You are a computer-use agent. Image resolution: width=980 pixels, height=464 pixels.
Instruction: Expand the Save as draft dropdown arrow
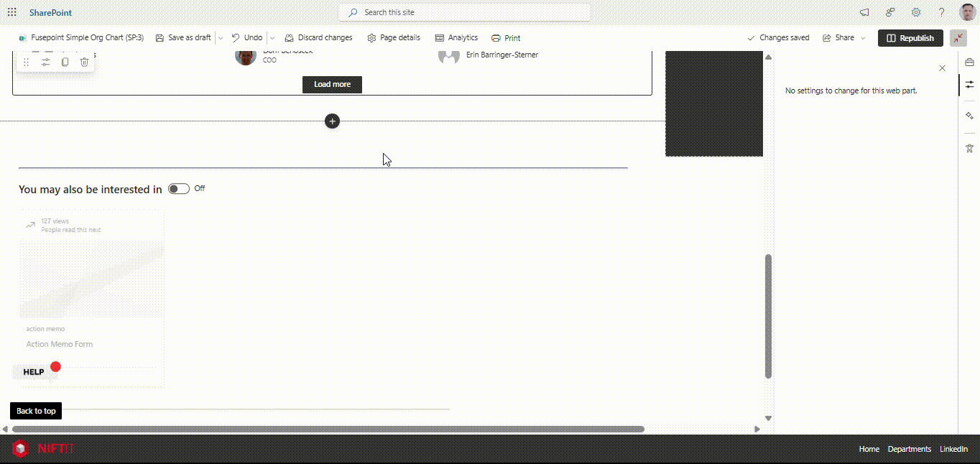221,38
